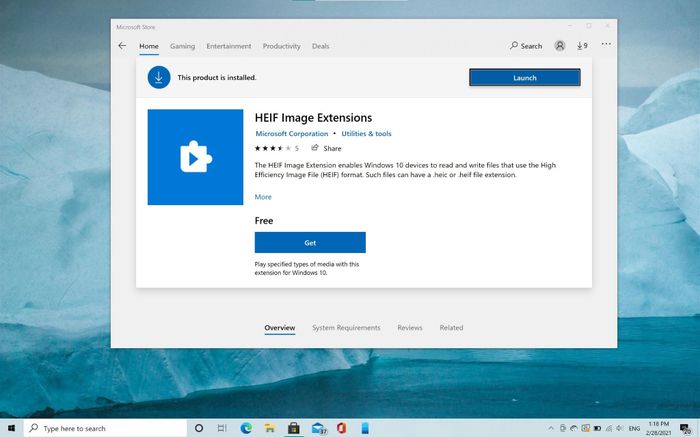This screenshot has height=437, width=700.
Task: Open the Entertainment tab
Action: coord(229,46)
